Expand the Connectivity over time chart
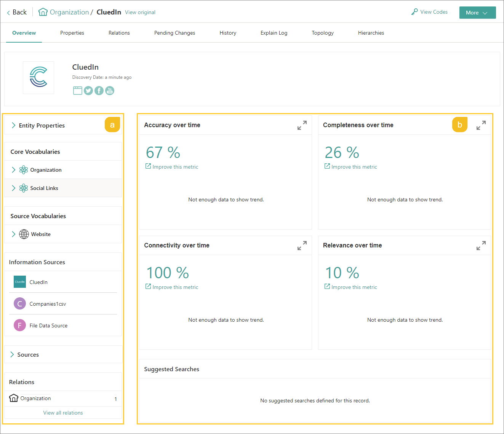 coord(302,246)
